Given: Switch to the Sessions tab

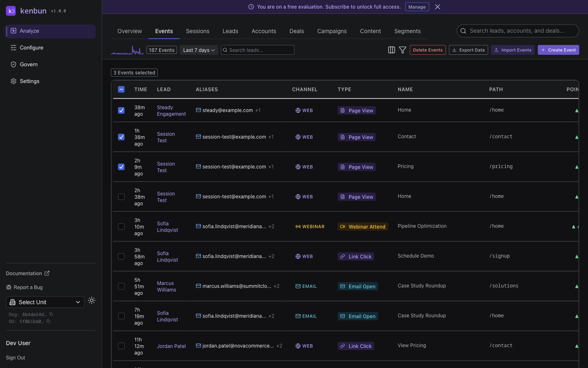Looking at the screenshot, I should coord(198,31).
